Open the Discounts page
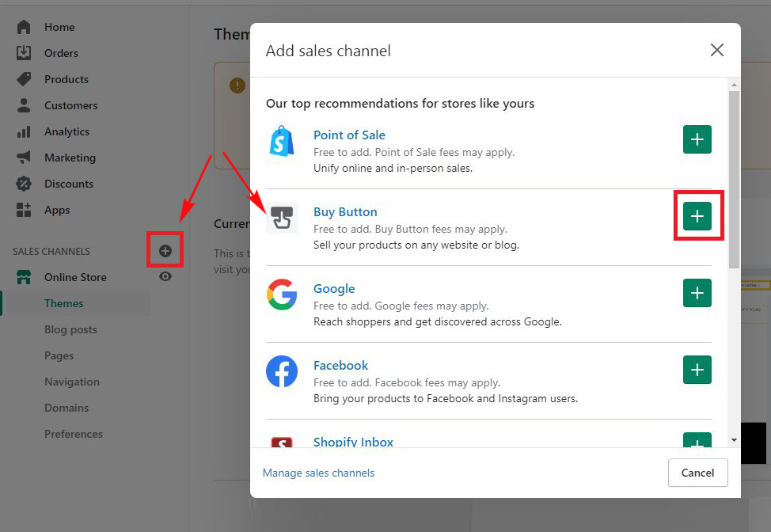771x532 pixels. (x=68, y=184)
